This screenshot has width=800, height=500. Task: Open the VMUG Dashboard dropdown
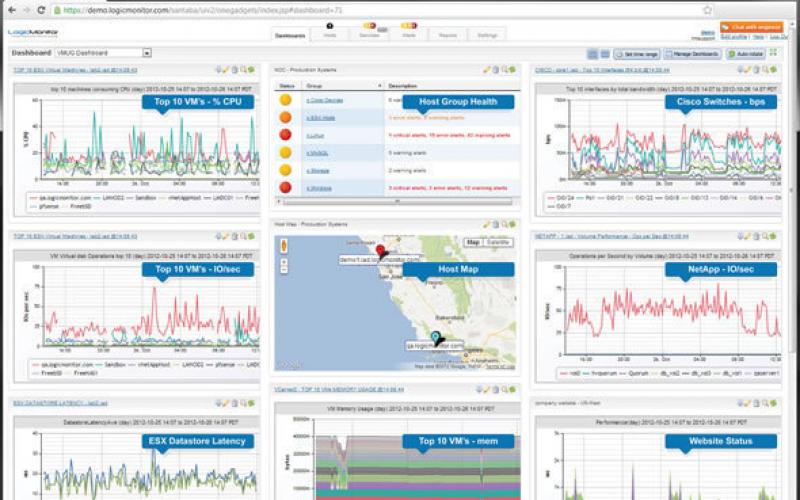tap(147, 52)
